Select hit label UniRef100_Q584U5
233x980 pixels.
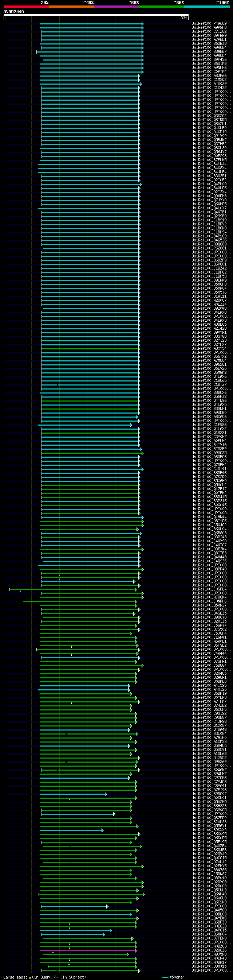pyautogui.click(x=209, y=745)
